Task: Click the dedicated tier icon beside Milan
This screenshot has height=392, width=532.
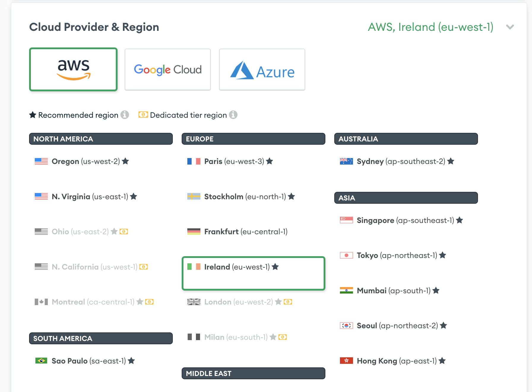Action: (x=283, y=337)
